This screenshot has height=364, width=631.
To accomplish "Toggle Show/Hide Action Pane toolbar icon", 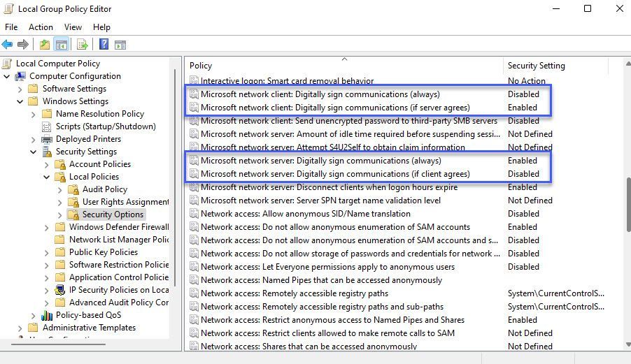I will (x=120, y=45).
